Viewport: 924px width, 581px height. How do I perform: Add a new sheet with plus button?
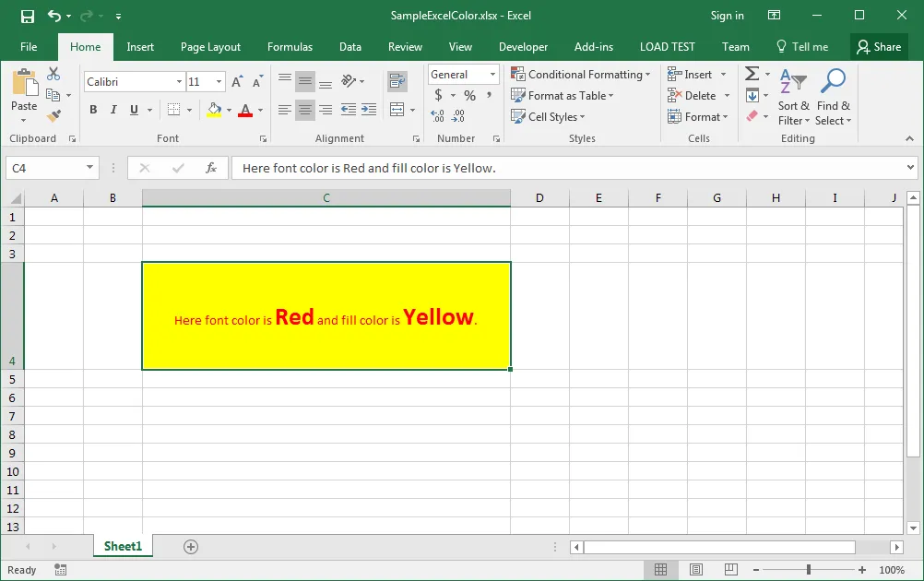pos(190,547)
